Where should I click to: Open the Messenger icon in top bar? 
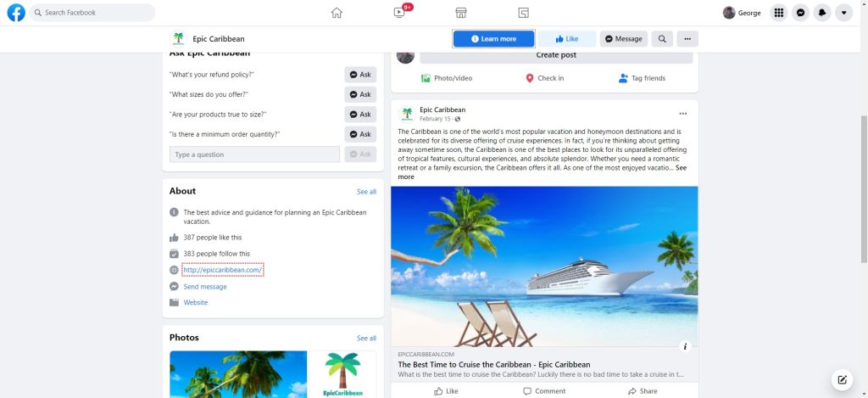(800, 13)
